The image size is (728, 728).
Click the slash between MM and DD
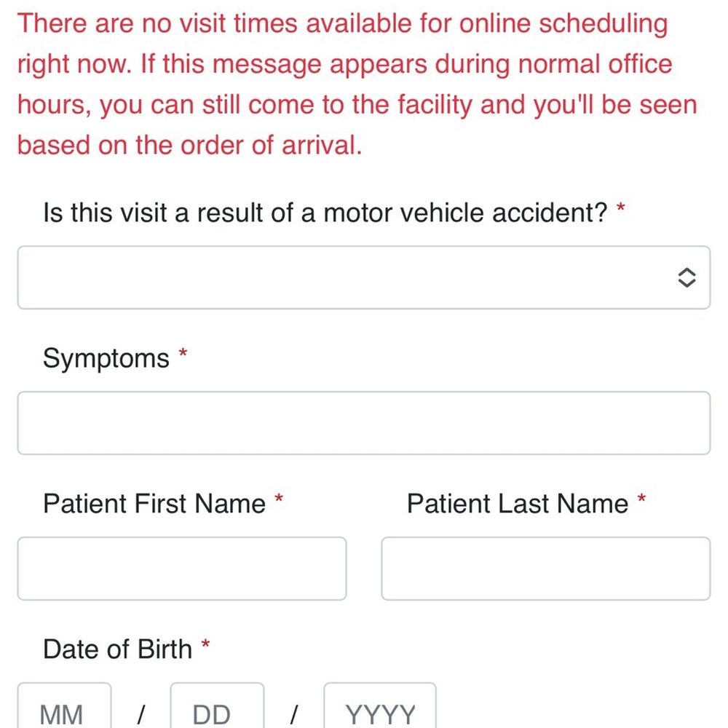click(x=141, y=714)
